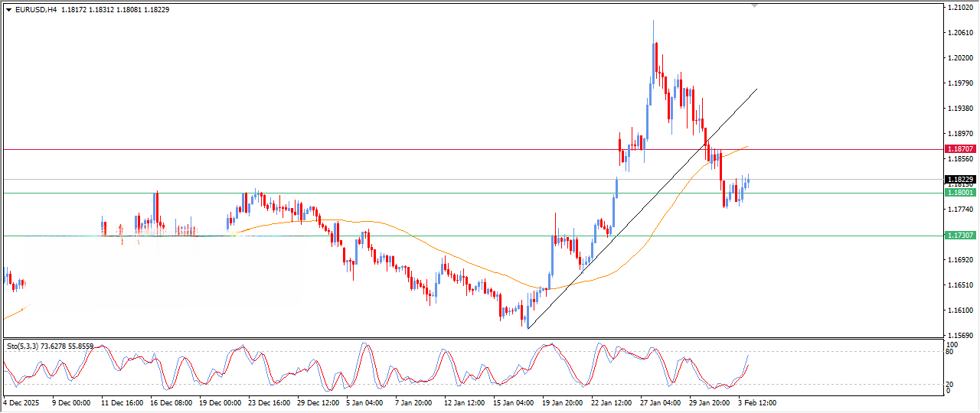Click the 1.19790 price scale value
Viewport: 980px width, 413px height.
[959, 83]
